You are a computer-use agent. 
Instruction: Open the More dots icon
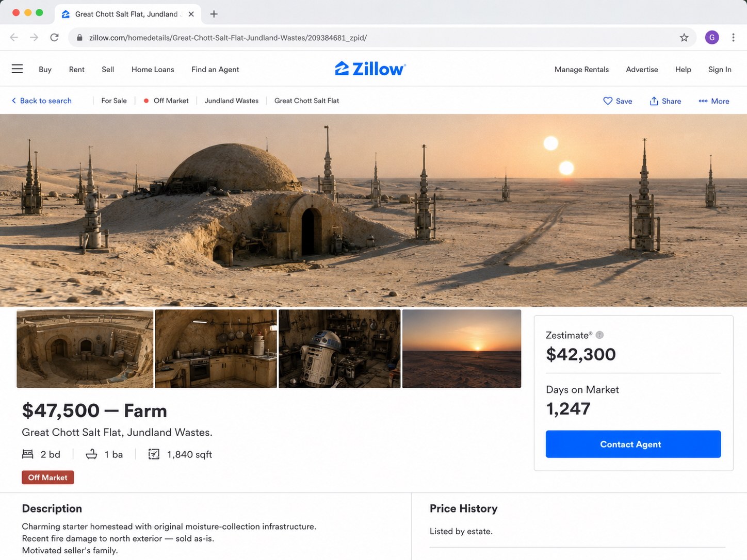point(703,101)
